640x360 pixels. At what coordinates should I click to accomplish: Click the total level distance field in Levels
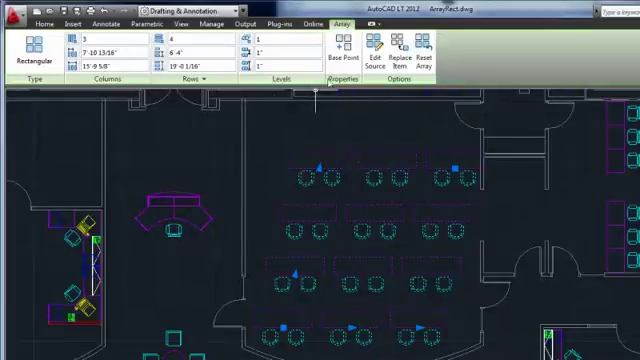click(288, 66)
